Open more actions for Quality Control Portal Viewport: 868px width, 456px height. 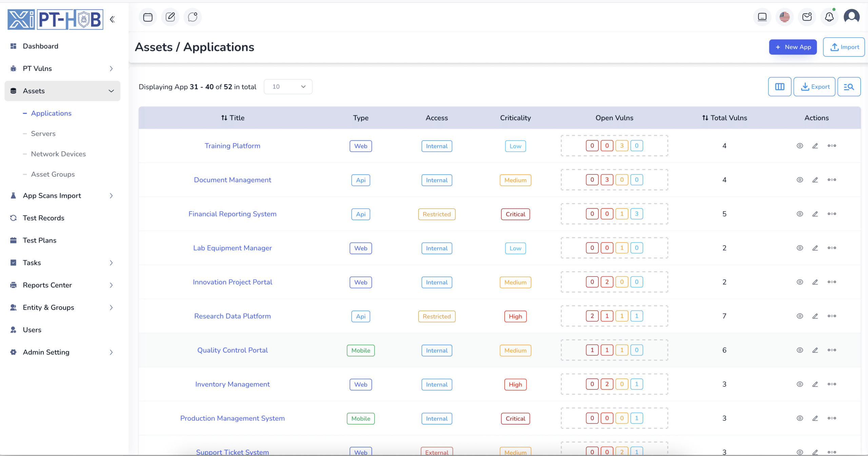tap(832, 350)
